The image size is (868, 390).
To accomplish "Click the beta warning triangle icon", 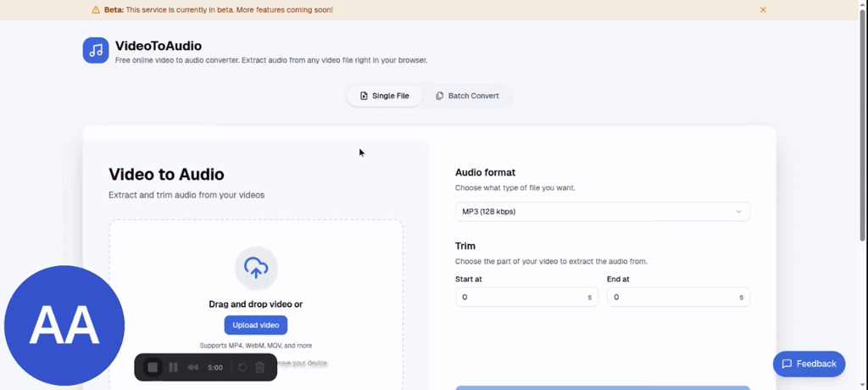I will [x=96, y=10].
